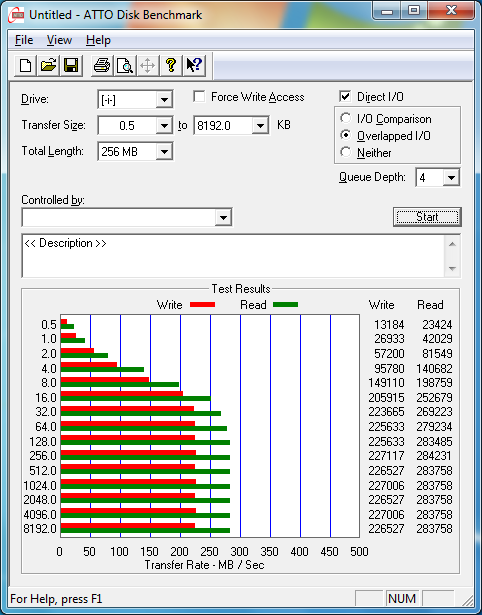Click the 'For Help, press F1' status text

tap(56, 599)
